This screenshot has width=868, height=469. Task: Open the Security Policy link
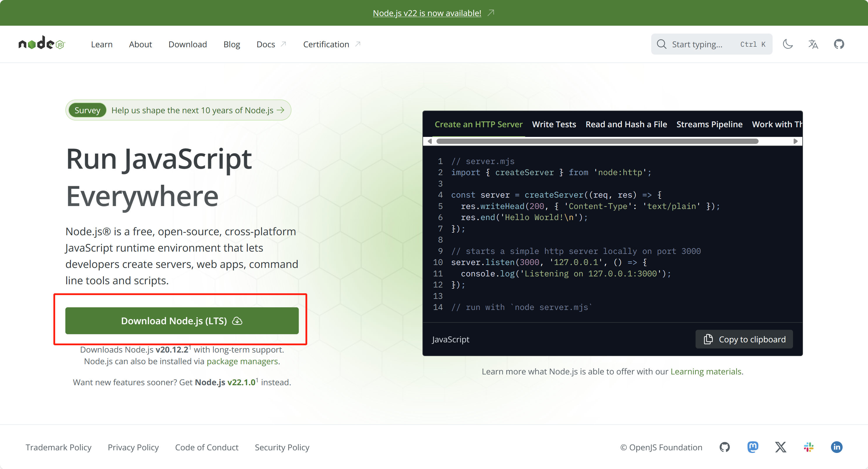click(282, 447)
